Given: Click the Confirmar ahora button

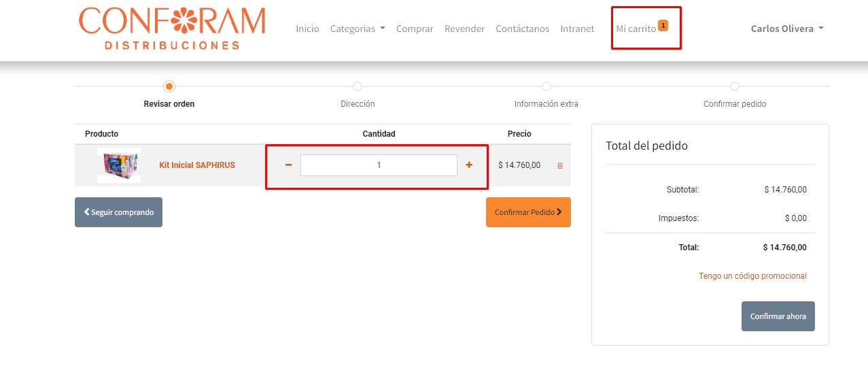Looking at the screenshot, I should pos(778,316).
